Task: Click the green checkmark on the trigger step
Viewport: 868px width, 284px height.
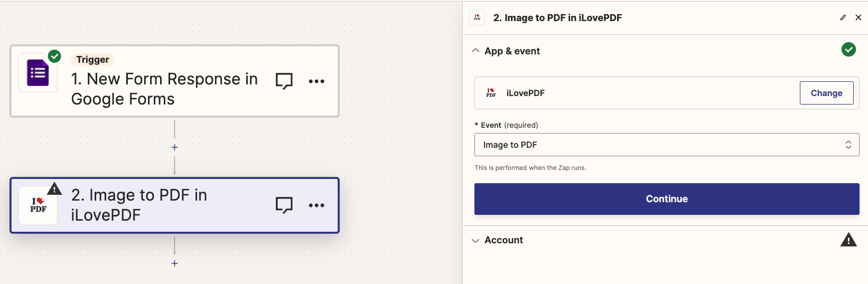Action: pyautogui.click(x=54, y=56)
